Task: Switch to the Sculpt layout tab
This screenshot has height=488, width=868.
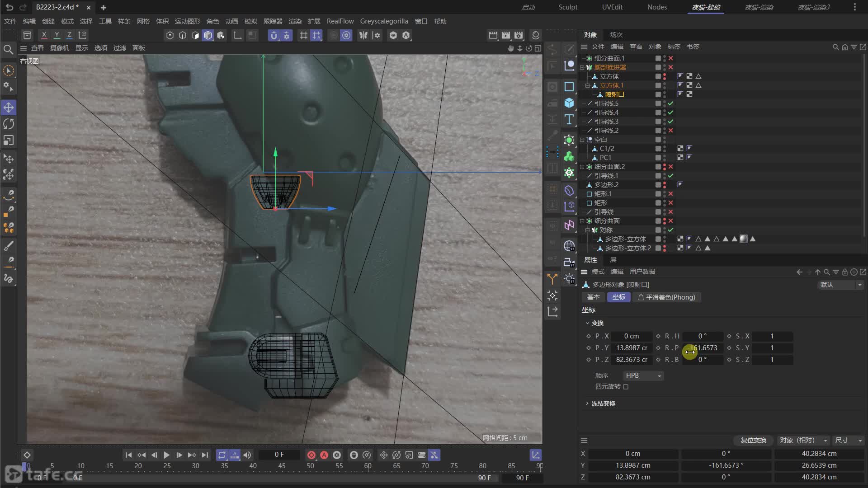Action: pos(568,7)
